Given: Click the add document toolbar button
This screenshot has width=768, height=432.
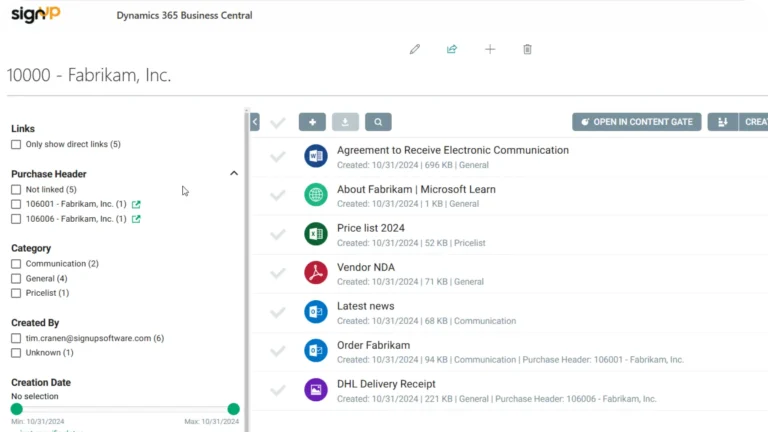Looking at the screenshot, I should point(312,122).
